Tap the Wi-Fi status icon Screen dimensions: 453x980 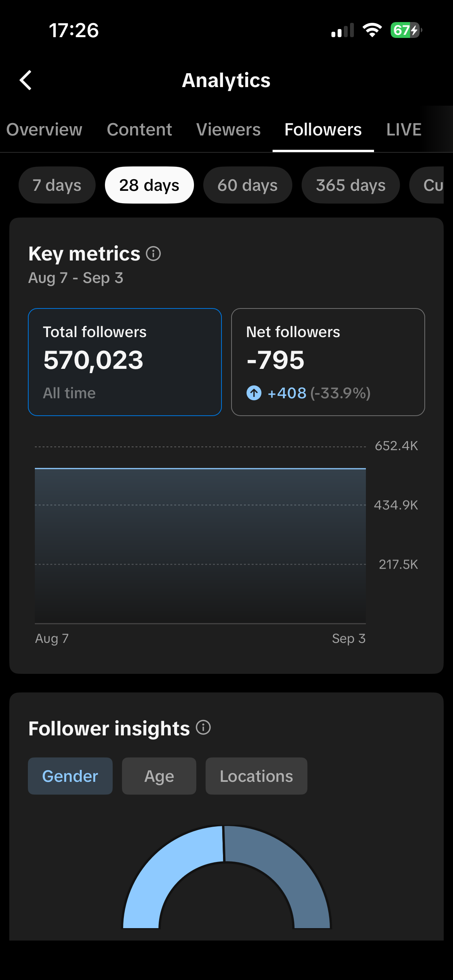coord(372,30)
